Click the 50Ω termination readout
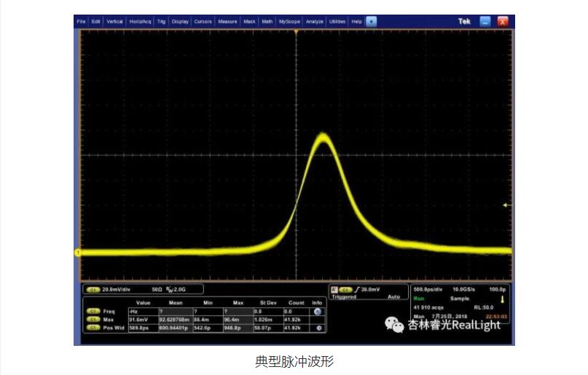Image resolution: width=588 pixels, height=375 pixels. (157, 290)
